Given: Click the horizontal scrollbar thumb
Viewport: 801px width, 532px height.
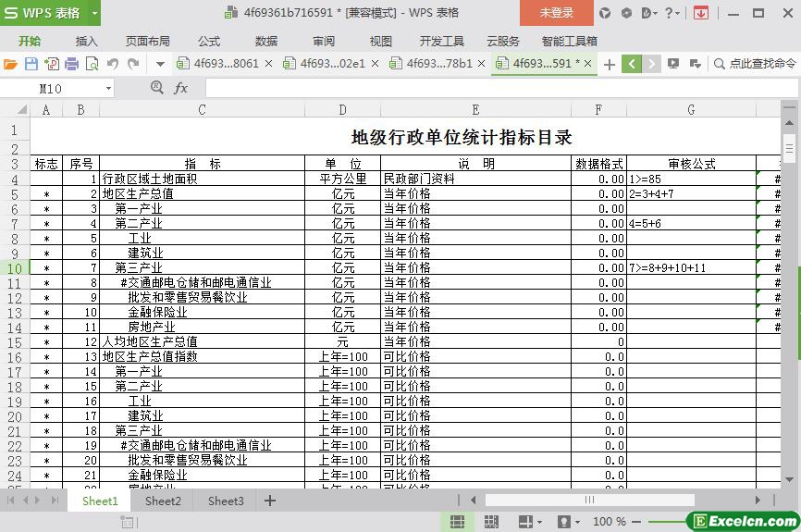Looking at the screenshot, I should click(x=589, y=500).
